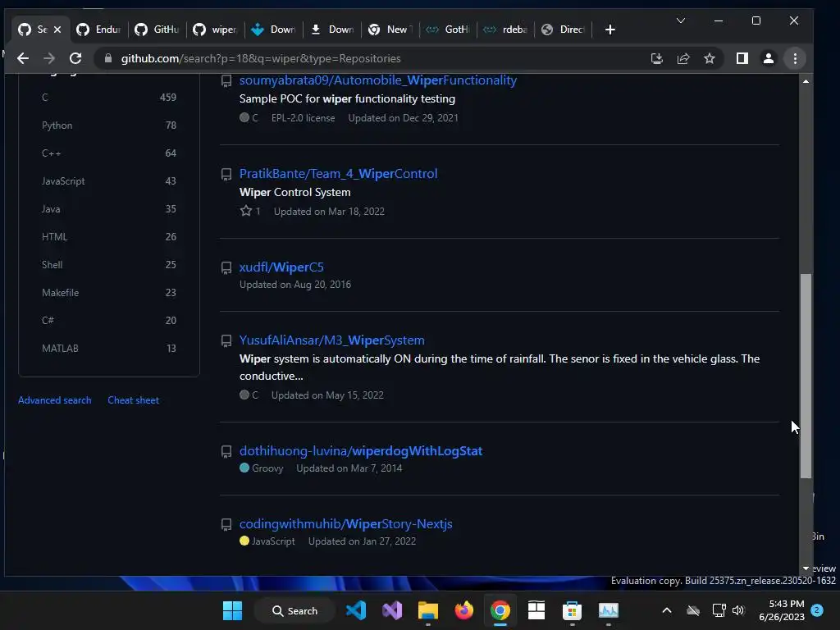Click 'EPL-2.0 license' text
This screenshot has height=630, width=840.
pos(304,118)
